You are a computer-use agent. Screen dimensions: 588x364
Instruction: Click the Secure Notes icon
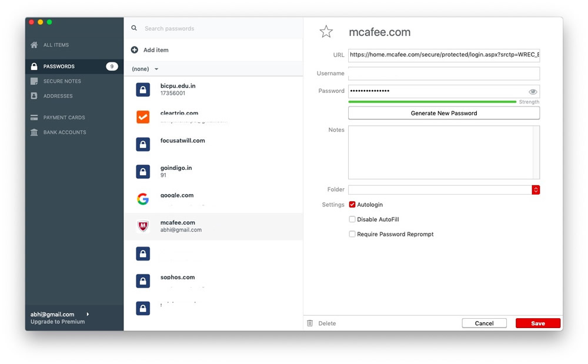pos(34,81)
